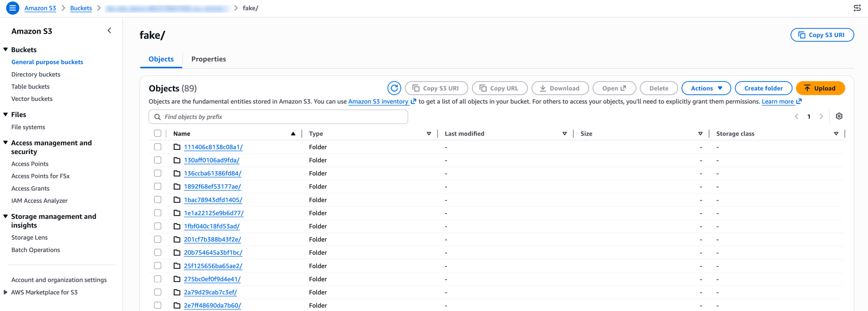868x311 pixels.
Task: Open the Actions dropdown
Action: tap(706, 88)
